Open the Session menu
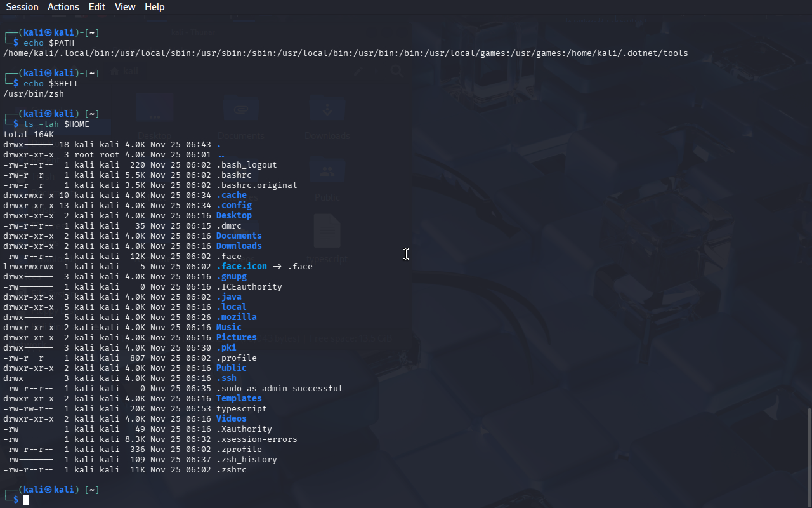The image size is (812, 508). click(x=22, y=7)
